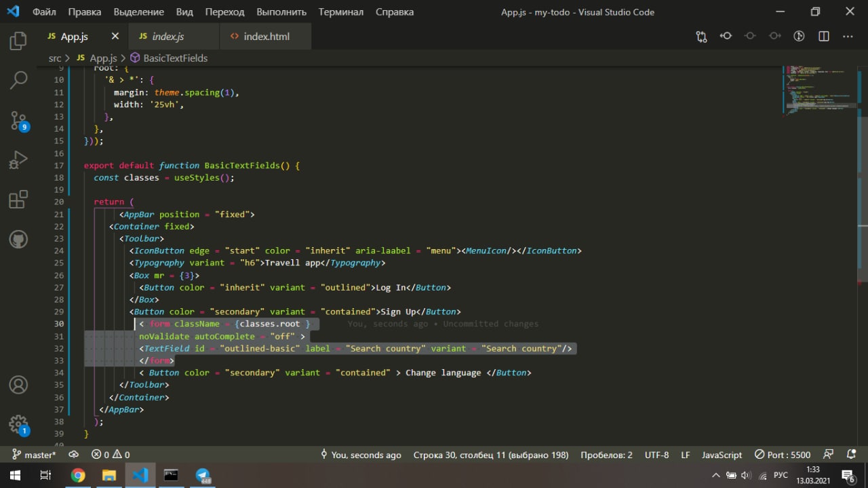The width and height of the screenshot is (868, 488).
Task: Click the volume icon in system tray
Action: coord(746,475)
